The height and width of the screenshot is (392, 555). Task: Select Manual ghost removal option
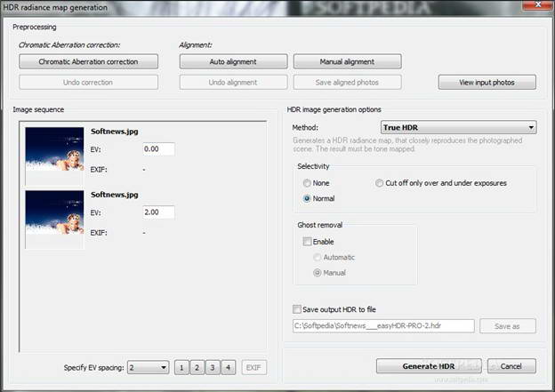[329, 273]
